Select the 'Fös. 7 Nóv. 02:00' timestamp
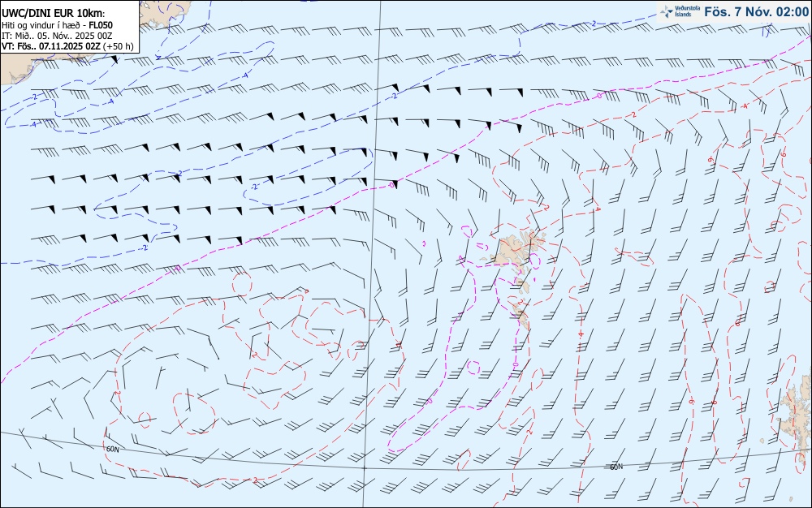The image size is (812, 508). coord(756,12)
